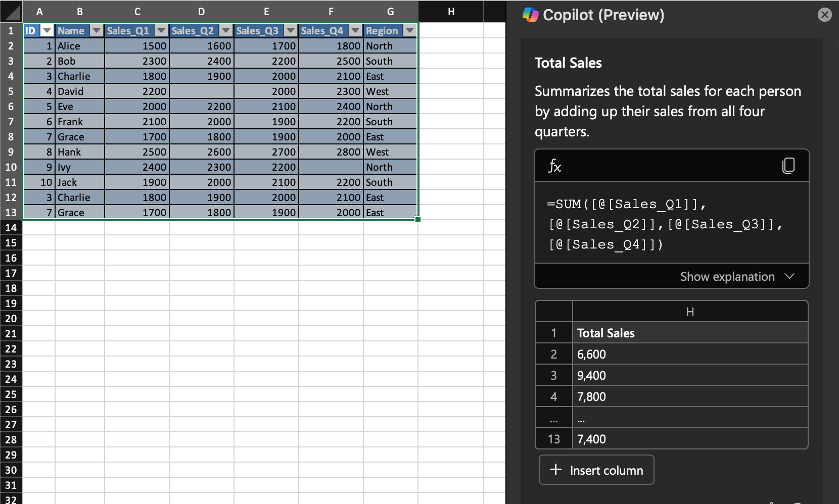The width and height of the screenshot is (839, 504).
Task: Copy the formula using the clipboard icon
Action: pos(788,166)
